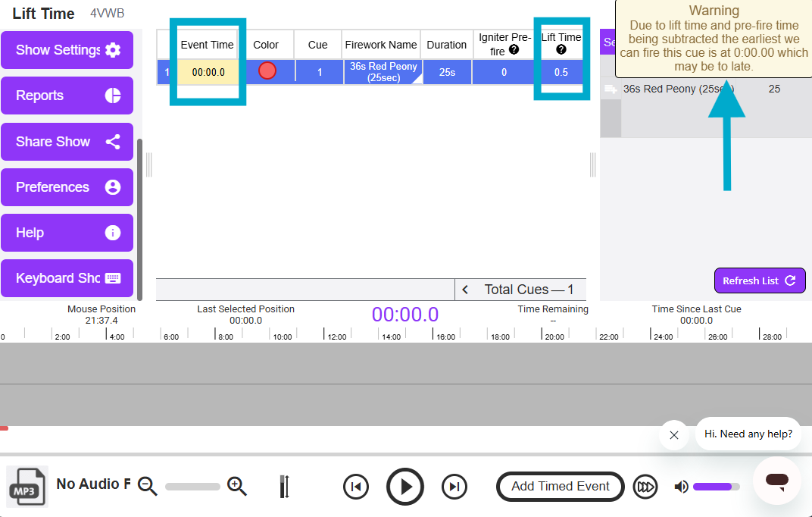Skip to next cue button
Image resolution: width=812 pixels, height=517 pixels.
coord(454,487)
